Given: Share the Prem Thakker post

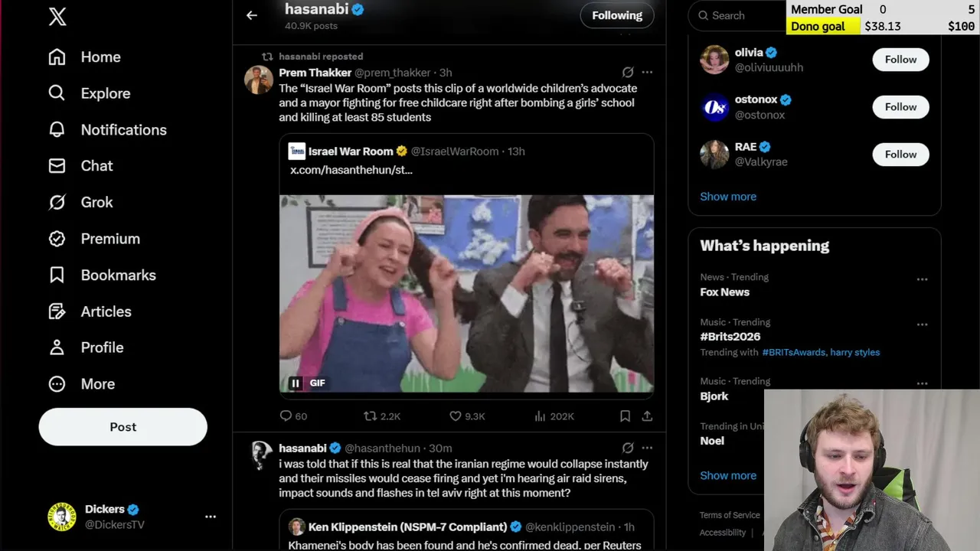Looking at the screenshot, I should pos(647,416).
